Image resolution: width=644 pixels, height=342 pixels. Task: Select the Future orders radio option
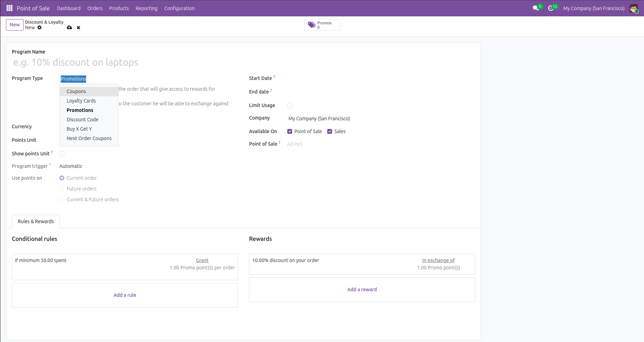(x=62, y=189)
